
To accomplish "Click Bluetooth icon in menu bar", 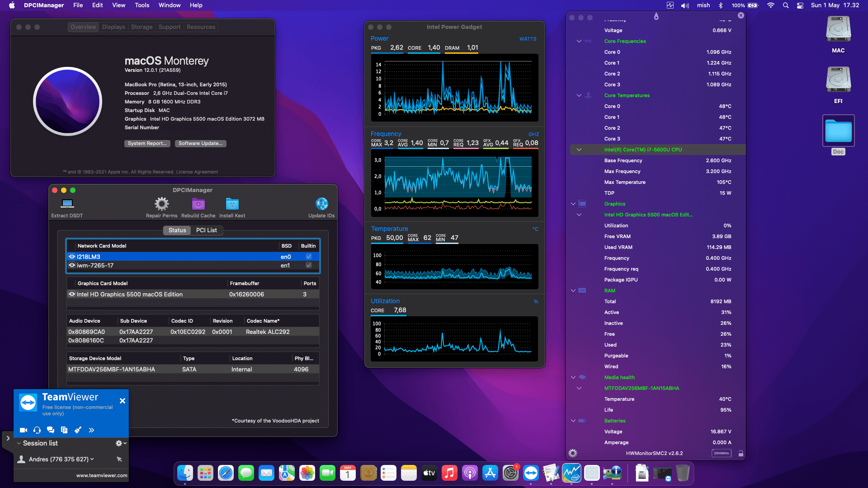I will click(x=721, y=5).
